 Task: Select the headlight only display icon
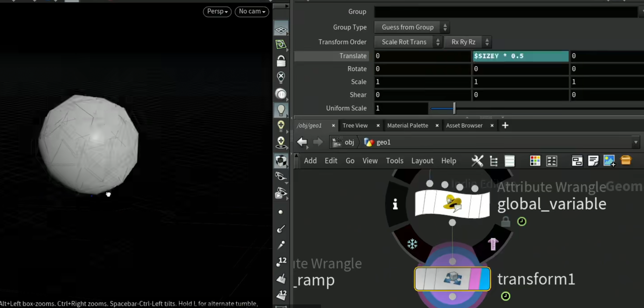pos(281,94)
